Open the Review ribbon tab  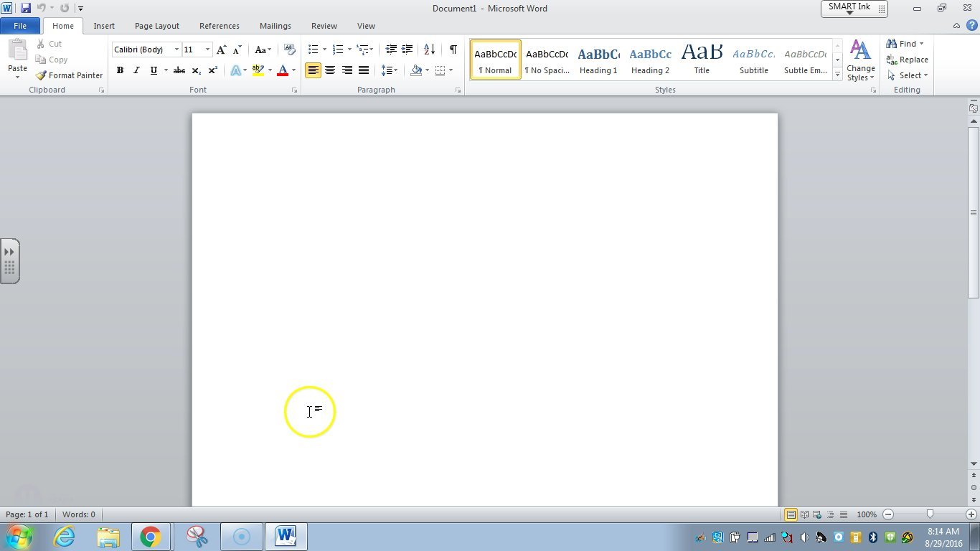[324, 26]
